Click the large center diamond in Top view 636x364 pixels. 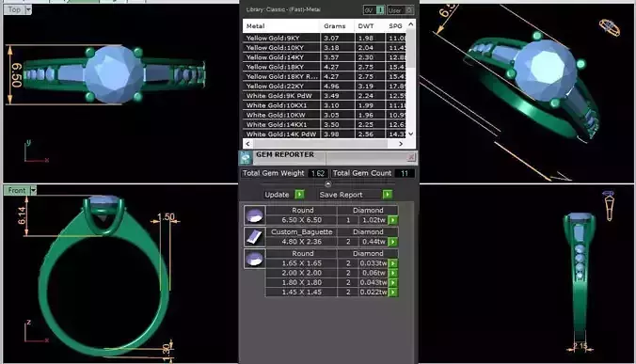(114, 74)
